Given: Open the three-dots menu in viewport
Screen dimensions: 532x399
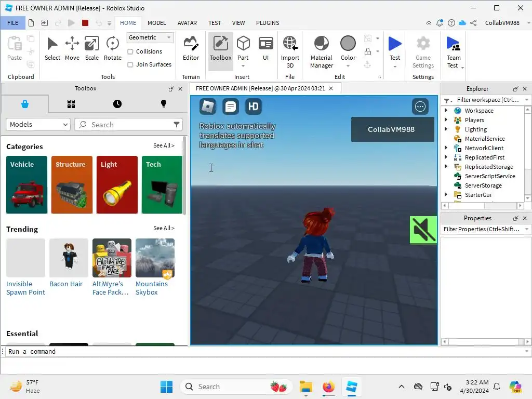Looking at the screenshot, I should (420, 107).
